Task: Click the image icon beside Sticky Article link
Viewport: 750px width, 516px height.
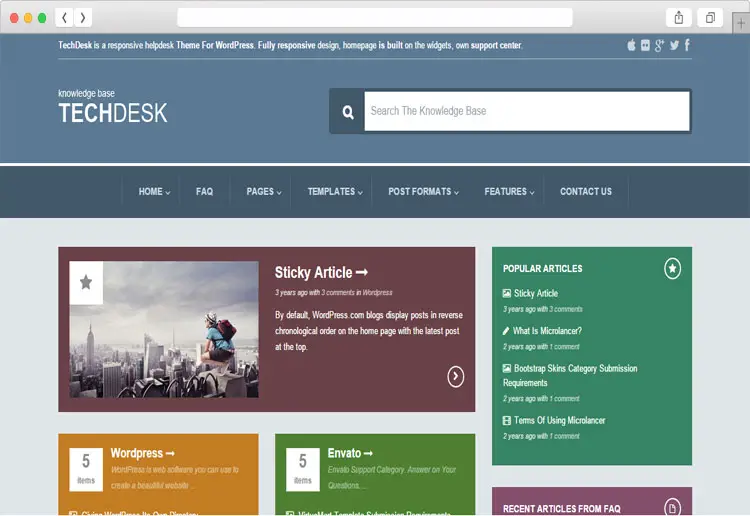Action: [x=507, y=293]
